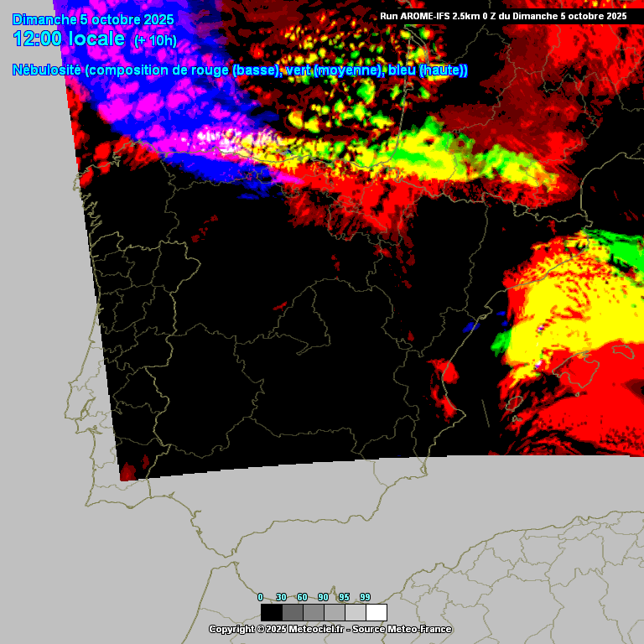
Task: Open the Meteociel.fr copyright link
Action: pos(330,629)
